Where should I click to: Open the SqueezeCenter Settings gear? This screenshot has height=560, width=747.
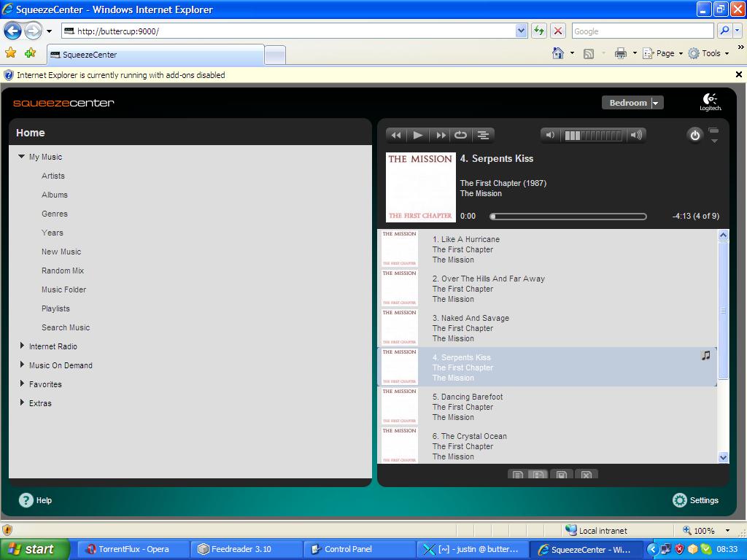pyautogui.click(x=680, y=500)
